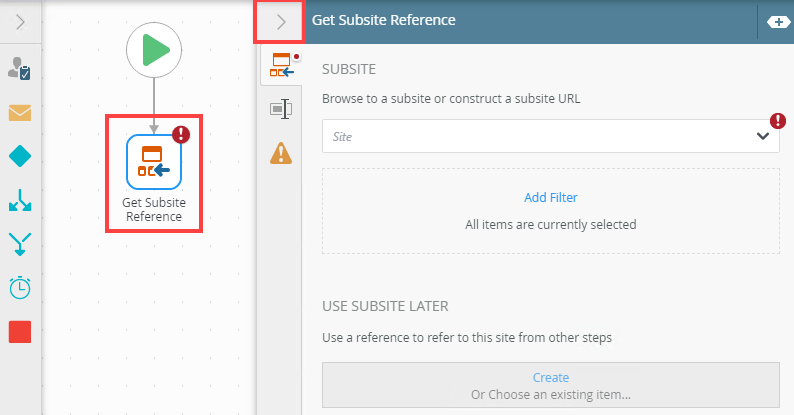Select the red End step square
The image size is (794, 415).
(x=20, y=332)
